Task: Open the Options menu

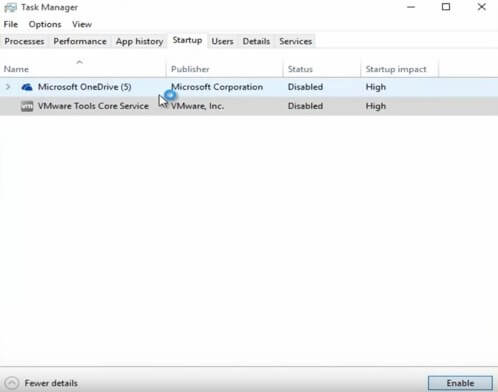Action: (45, 24)
